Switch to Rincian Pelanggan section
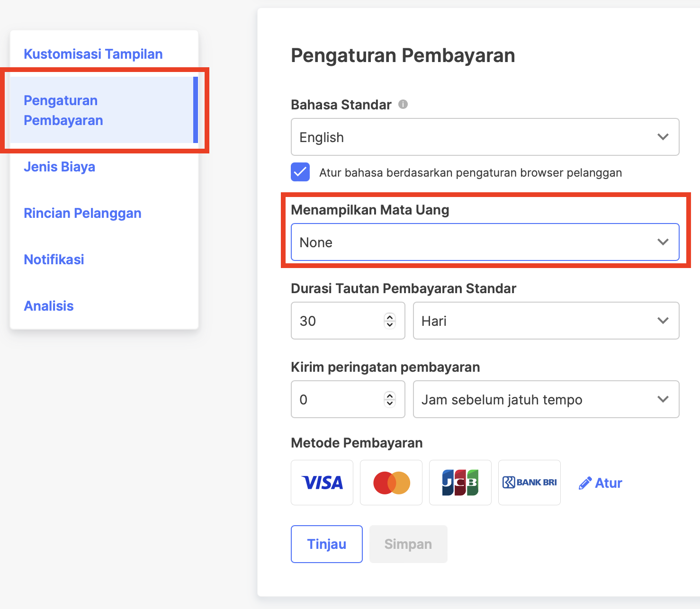 click(82, 213)
